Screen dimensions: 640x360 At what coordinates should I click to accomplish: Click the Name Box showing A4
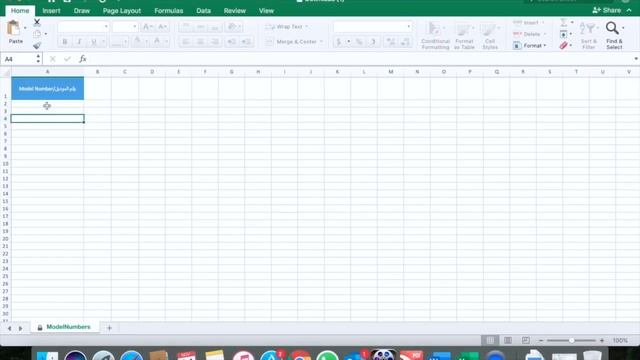pyautogui.click(x=18, y=59)
